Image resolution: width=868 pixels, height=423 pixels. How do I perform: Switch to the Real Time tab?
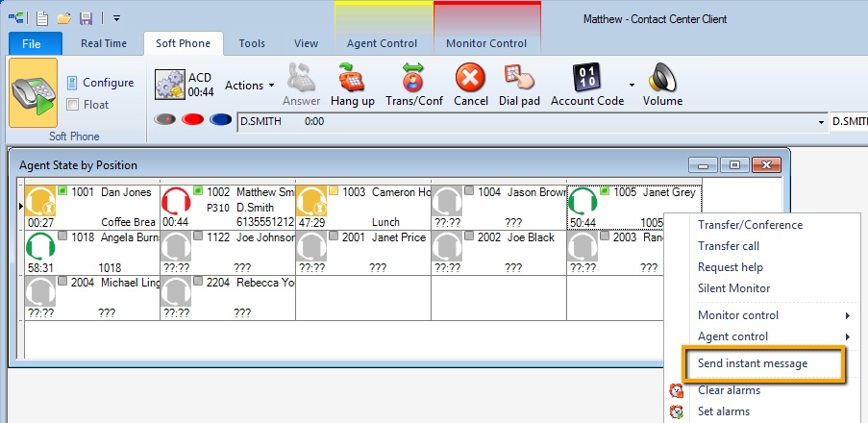click(106, 43)
